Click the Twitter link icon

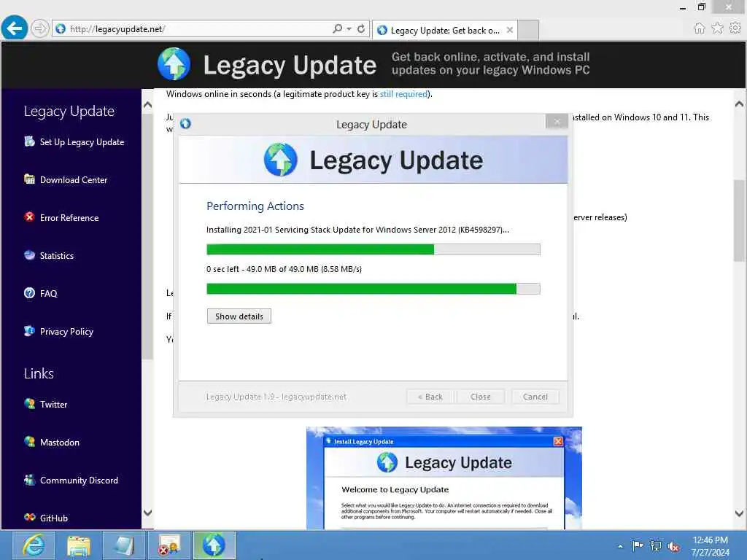point(29,404)
